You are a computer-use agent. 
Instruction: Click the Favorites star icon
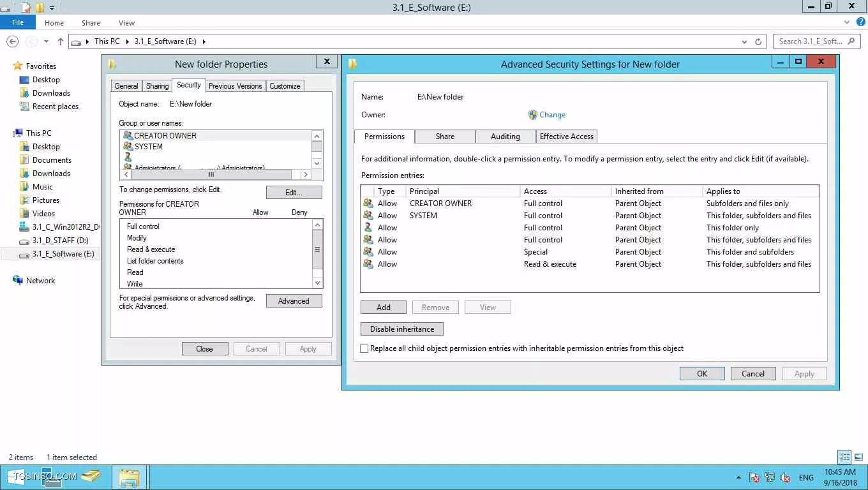pos(18,66)
